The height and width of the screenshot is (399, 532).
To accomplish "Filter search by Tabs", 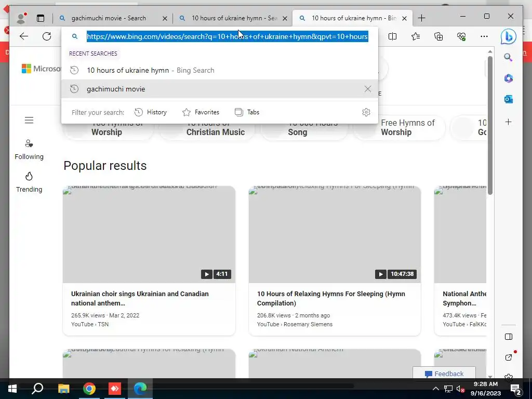I will [x=247, y=112].
